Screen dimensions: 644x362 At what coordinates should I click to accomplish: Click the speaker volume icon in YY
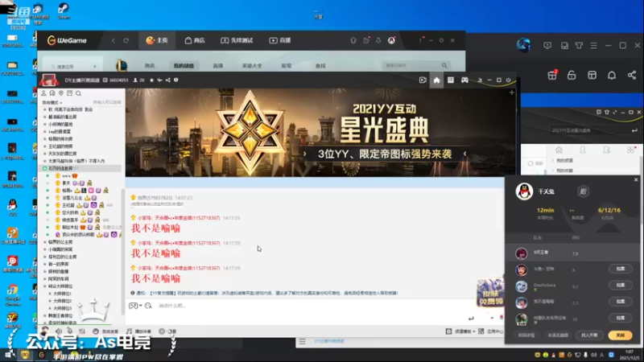pyautogui.click(x=59, y=331)
